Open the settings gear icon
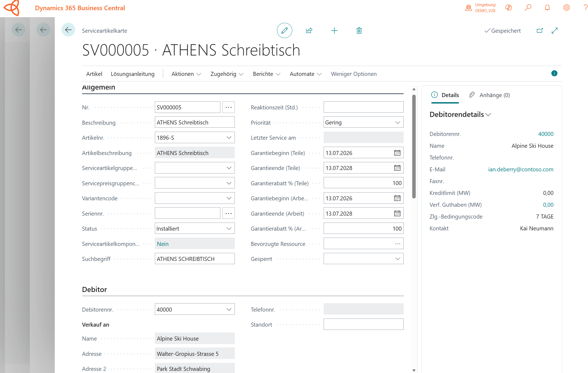The height and width of the screenshot is (373, 588). point(567,8)
